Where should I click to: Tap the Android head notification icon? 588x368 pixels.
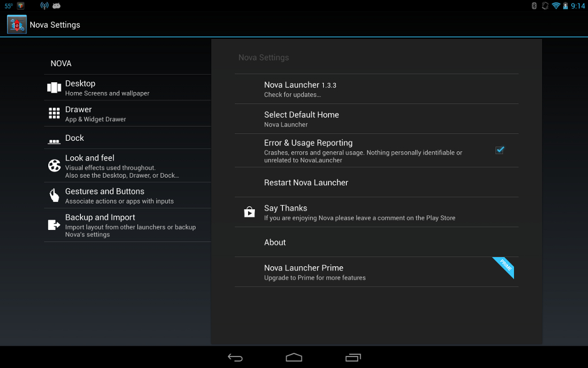click(x=56, y=6)
